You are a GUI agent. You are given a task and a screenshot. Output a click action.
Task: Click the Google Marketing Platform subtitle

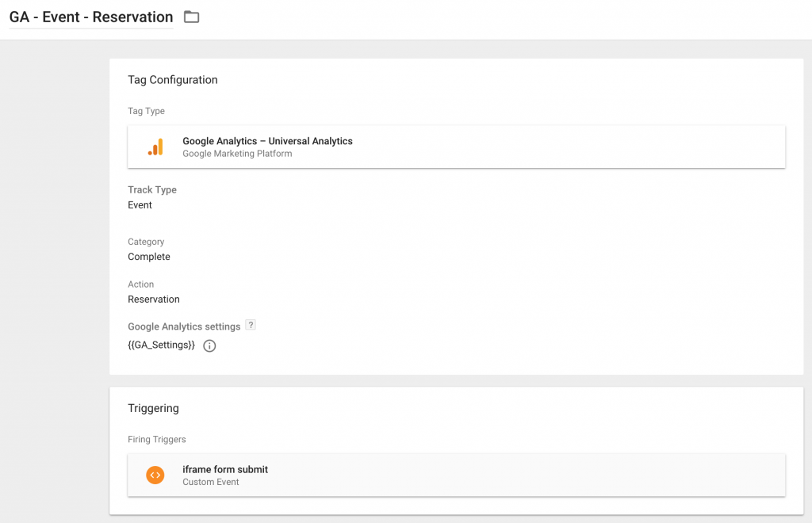coord(237,154)
